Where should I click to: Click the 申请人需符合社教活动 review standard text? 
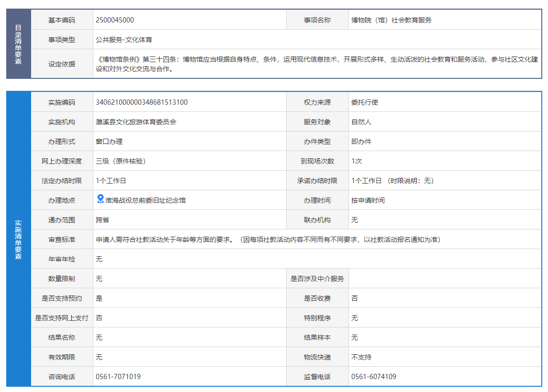(x=268, y=240)
